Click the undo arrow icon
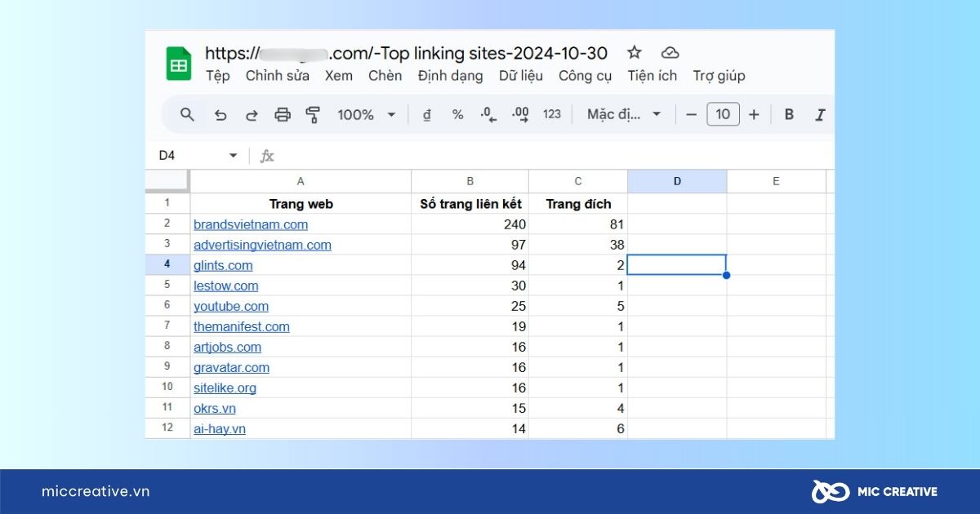Viewport: 980px width, 514px height. pyautogui.click(x=220, y=115)
